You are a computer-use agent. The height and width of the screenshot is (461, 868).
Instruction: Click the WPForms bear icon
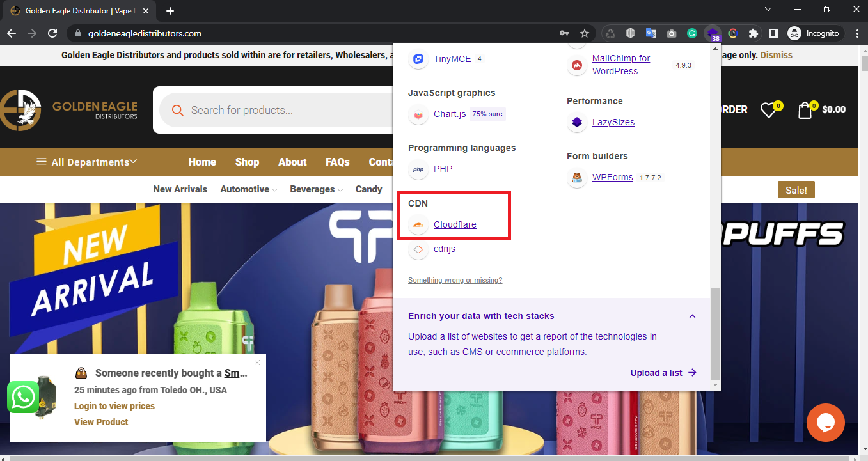tap(577, 178)
